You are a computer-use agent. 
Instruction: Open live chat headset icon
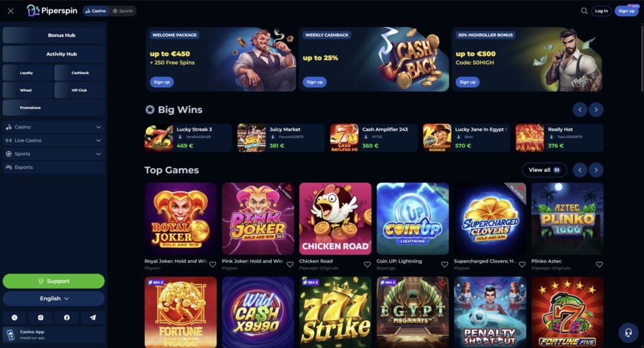click(628, 332)
